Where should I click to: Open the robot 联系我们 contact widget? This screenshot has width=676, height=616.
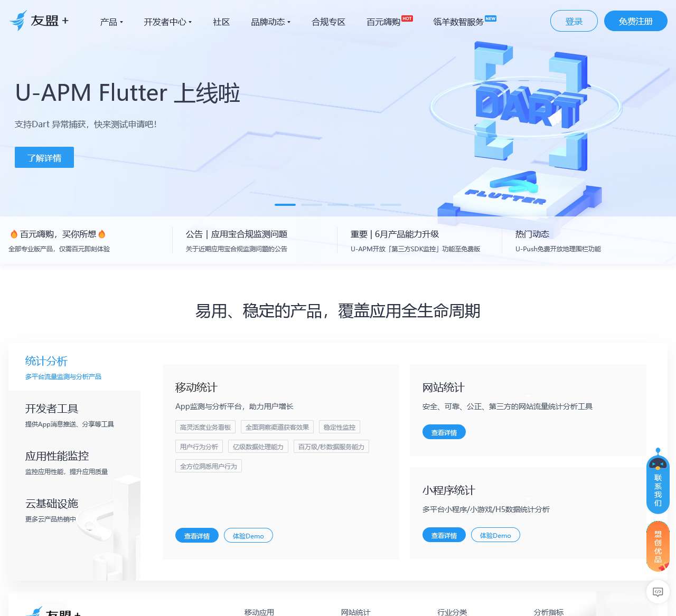point(658,481)
